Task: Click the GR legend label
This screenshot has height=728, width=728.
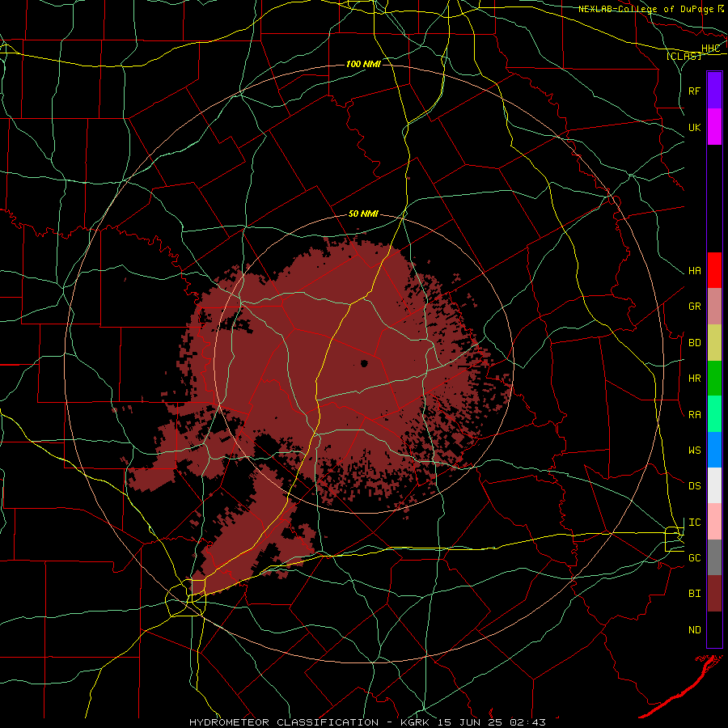Action: pyautogui.click(x=695, y=307)
